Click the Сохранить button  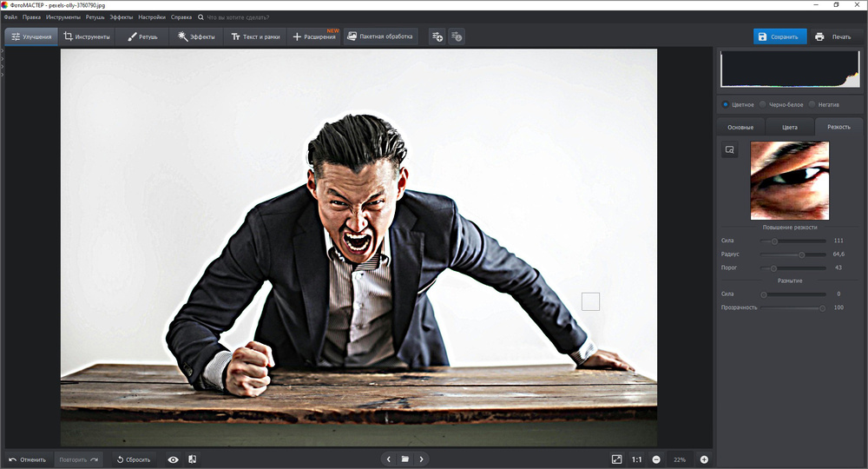click(779, 36)
